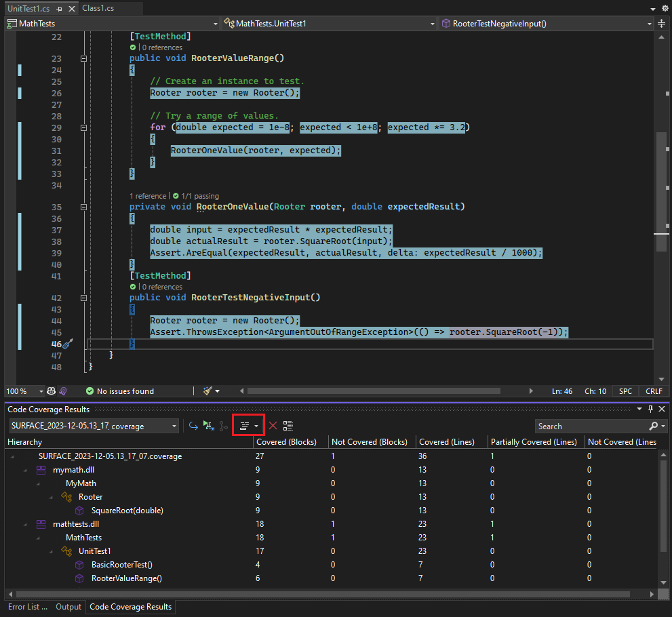Click the search magnifier in coverage panel
Screen dimensions: 672x617
654,426
